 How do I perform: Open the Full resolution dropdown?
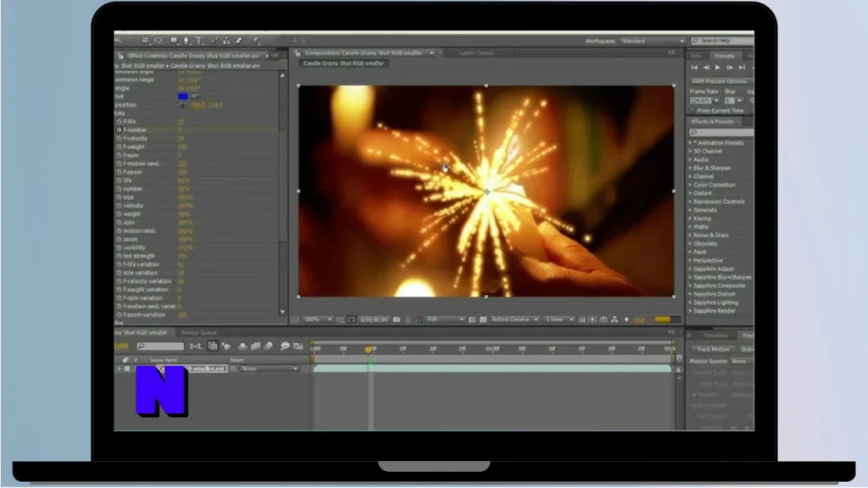[444, 319]
